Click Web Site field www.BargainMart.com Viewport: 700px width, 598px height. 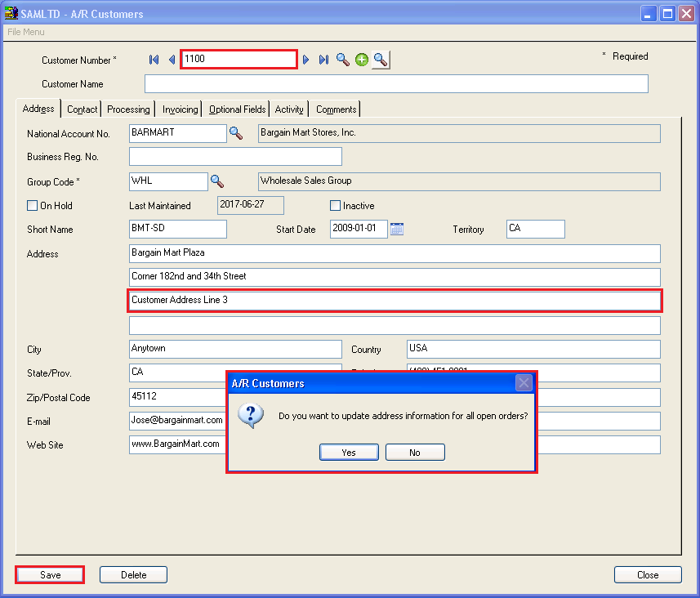pos(178,444)
